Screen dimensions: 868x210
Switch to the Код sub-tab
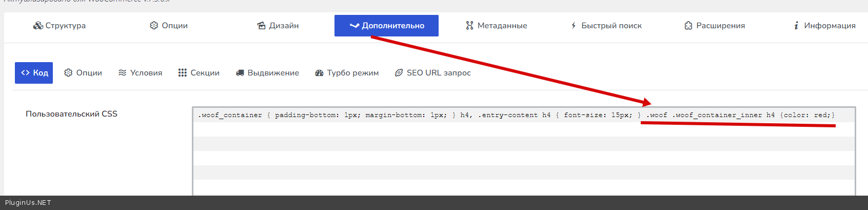34,73
